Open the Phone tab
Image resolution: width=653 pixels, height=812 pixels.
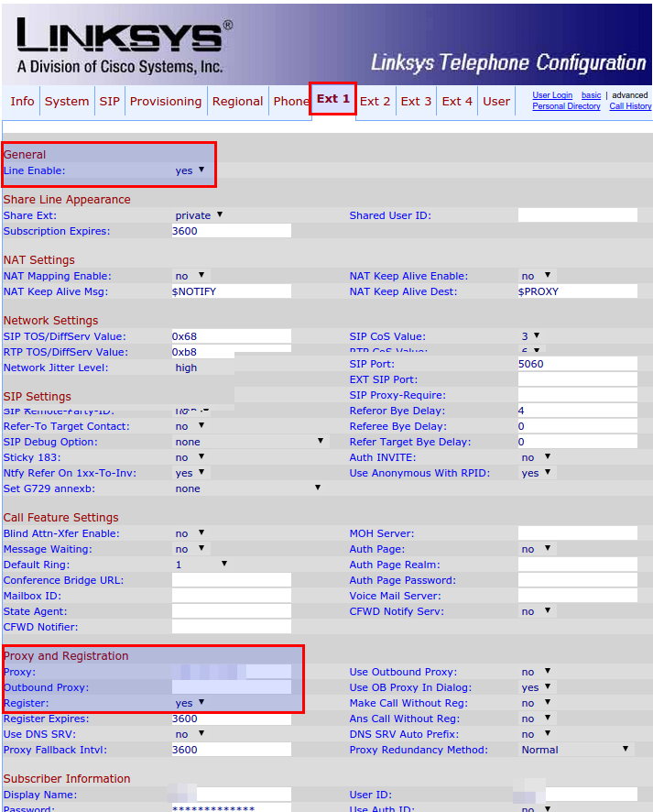click(x=291, y=102)
